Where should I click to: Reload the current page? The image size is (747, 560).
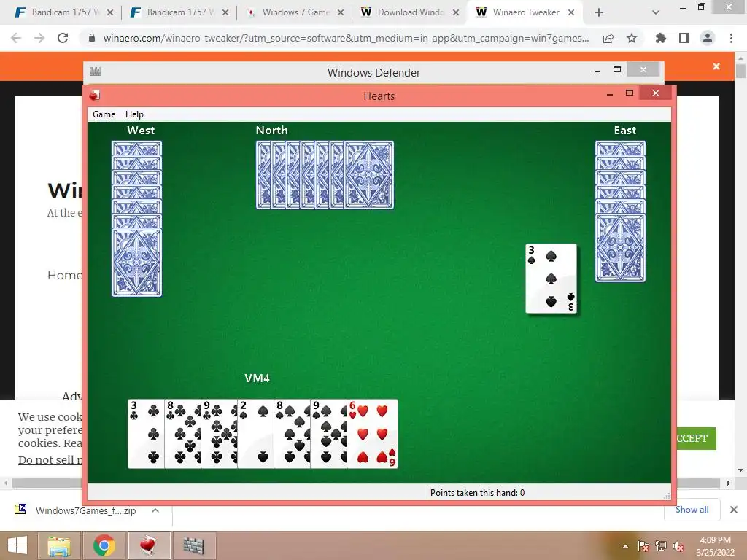click(63, 38)
